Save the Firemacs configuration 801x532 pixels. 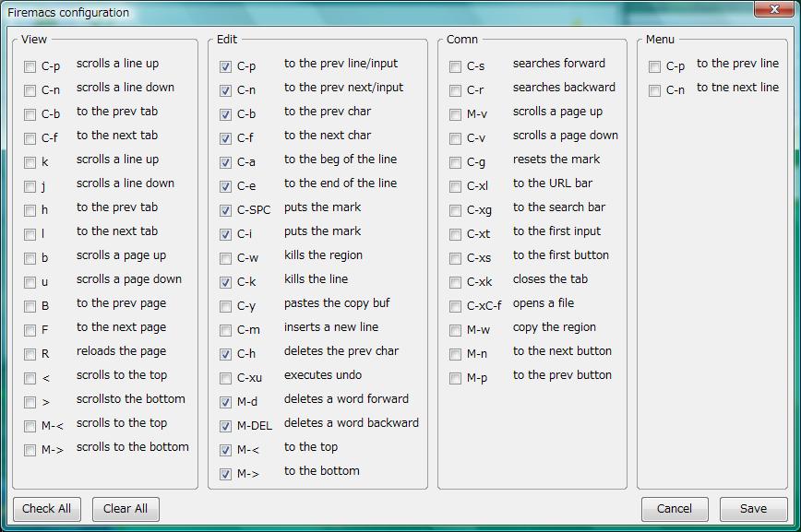click(754, 509)
